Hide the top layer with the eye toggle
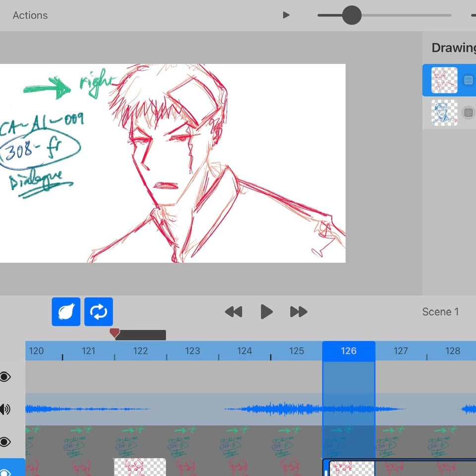The image size is (476, 476). point(6,377)
